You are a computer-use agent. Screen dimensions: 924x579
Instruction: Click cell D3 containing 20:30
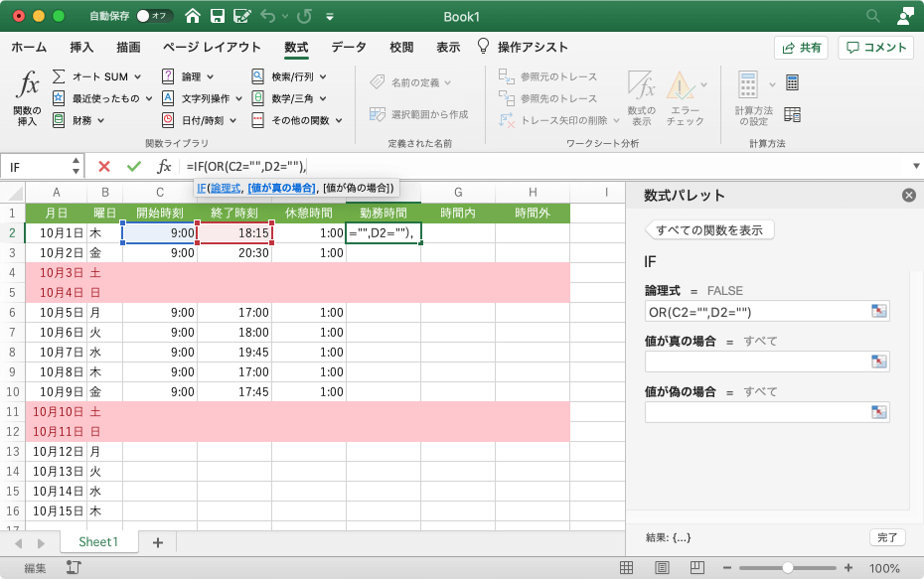pos(234,252)
